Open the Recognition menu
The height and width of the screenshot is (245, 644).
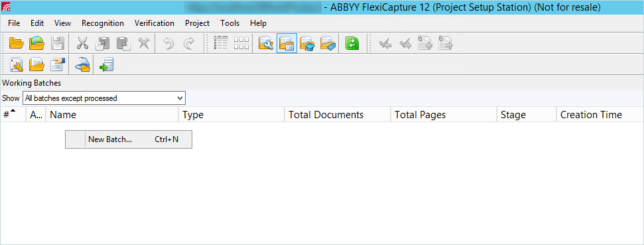[x=103, y=23]
